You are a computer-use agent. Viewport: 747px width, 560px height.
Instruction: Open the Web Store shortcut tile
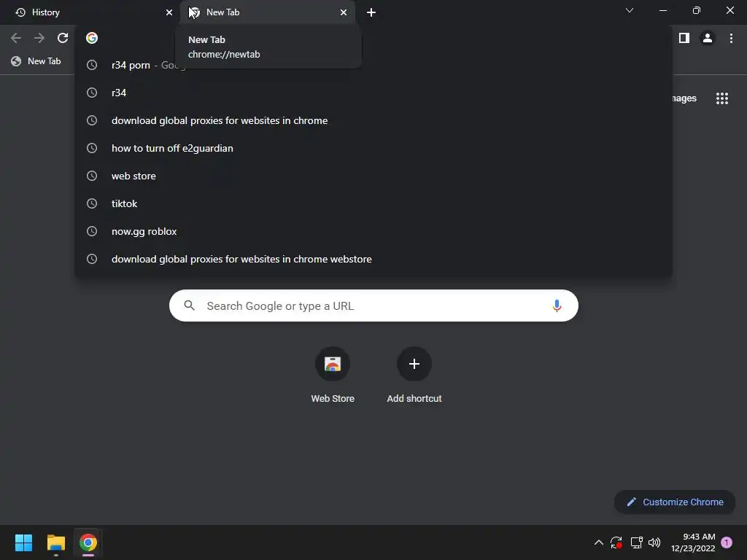coord(333,376)
